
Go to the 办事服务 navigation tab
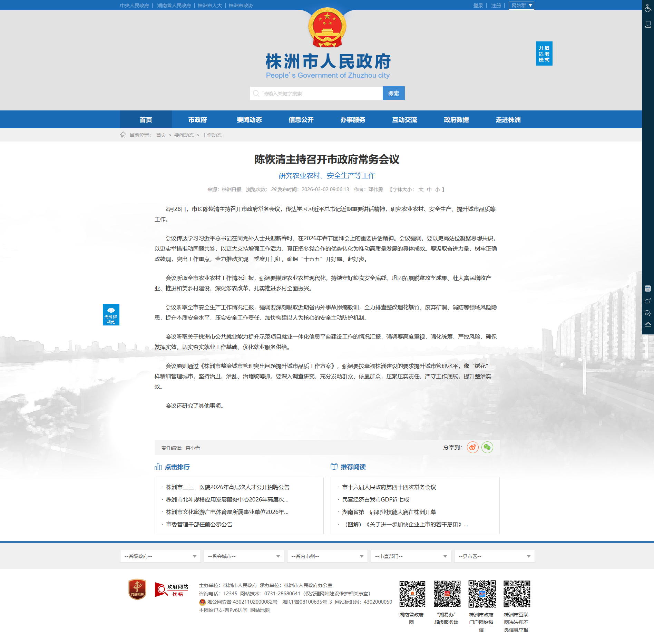pyautogui.click(x=353, y=119)
